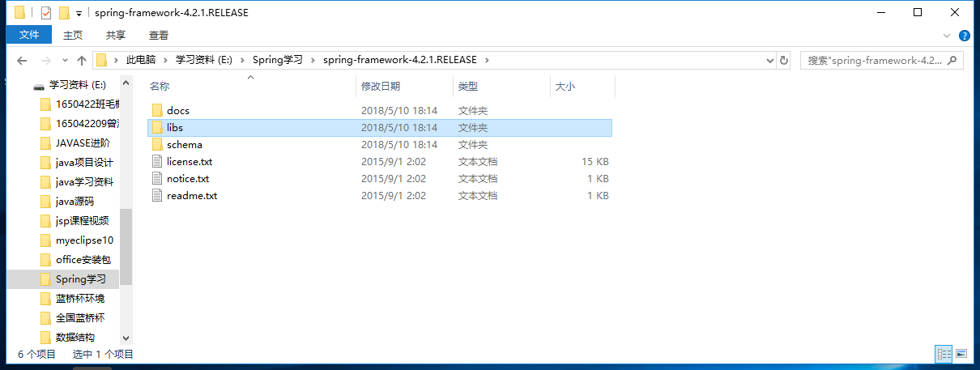Click the folder icon in address bar
Screen dimensions: 980x370
[101, 60]
